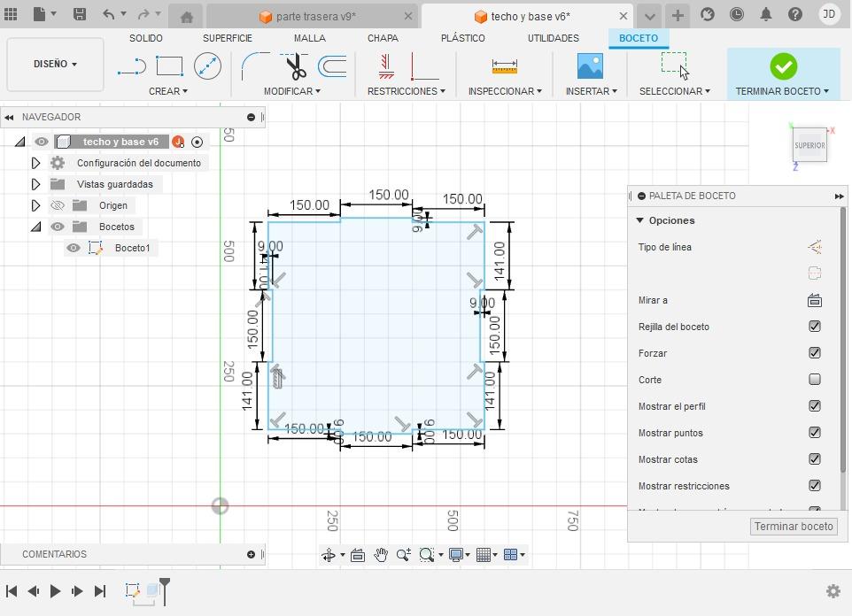Switch to the MALLA tab
Viewport: 852px width, 616px height.
310,38
